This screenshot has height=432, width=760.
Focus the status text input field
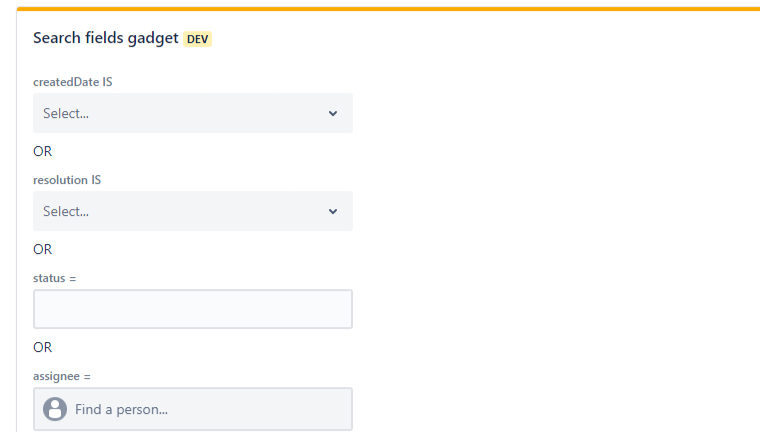pos(192,309)
